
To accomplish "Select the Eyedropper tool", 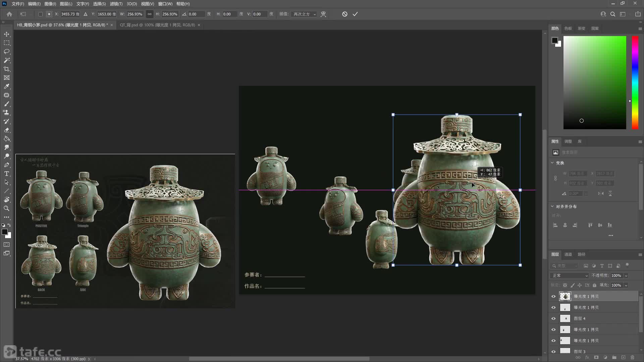I will click(6, 86).
